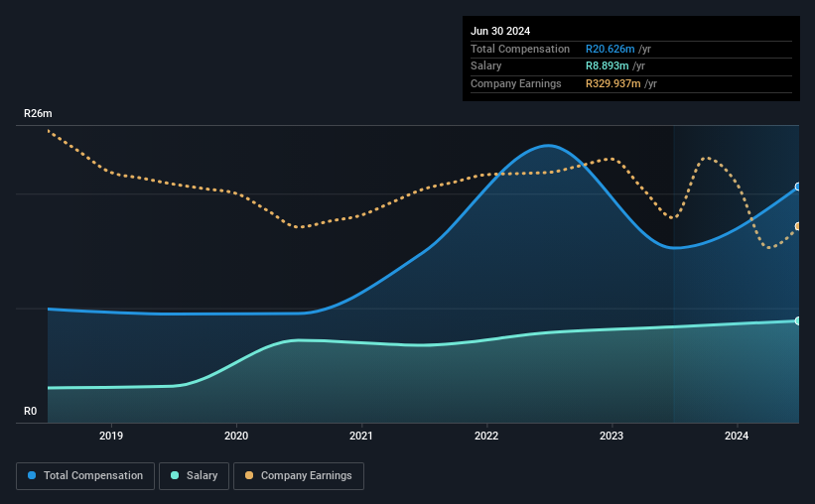Click the R329.937m company earnings value
This screenshot has height=504, width=815.
pyautogui.click(x=613, y=83)
